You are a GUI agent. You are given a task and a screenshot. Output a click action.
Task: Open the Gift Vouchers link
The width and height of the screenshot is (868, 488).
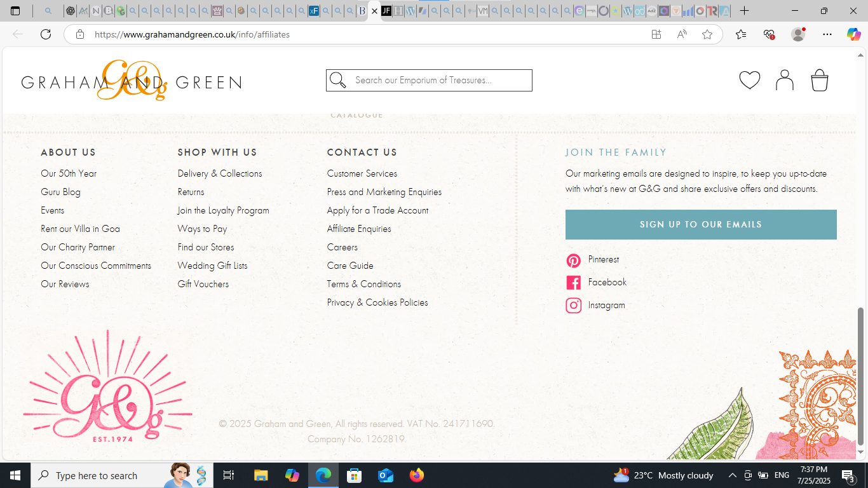(x=203, y=284)
